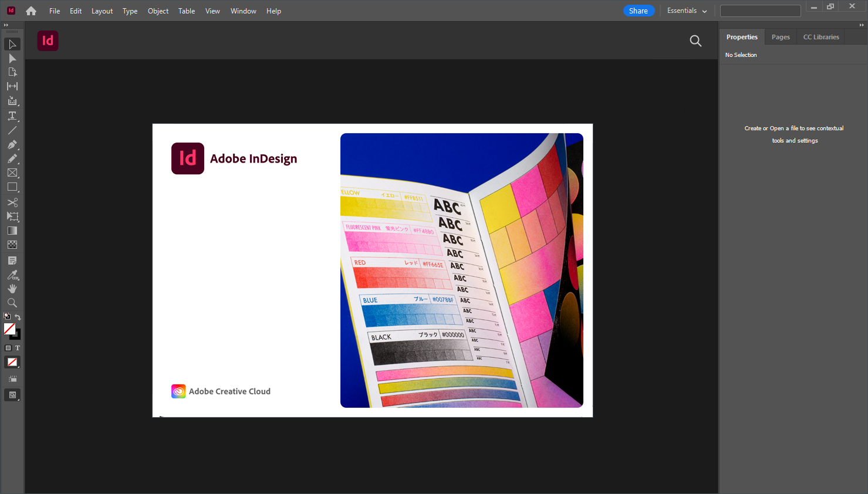Restore down the InDesign window

[x=830, y=7]
